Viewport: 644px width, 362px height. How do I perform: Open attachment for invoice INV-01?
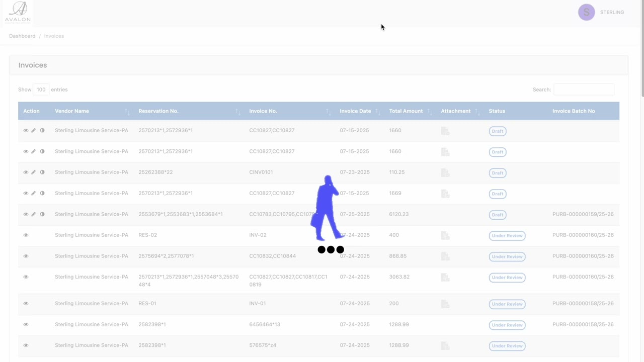pos(445,304)
